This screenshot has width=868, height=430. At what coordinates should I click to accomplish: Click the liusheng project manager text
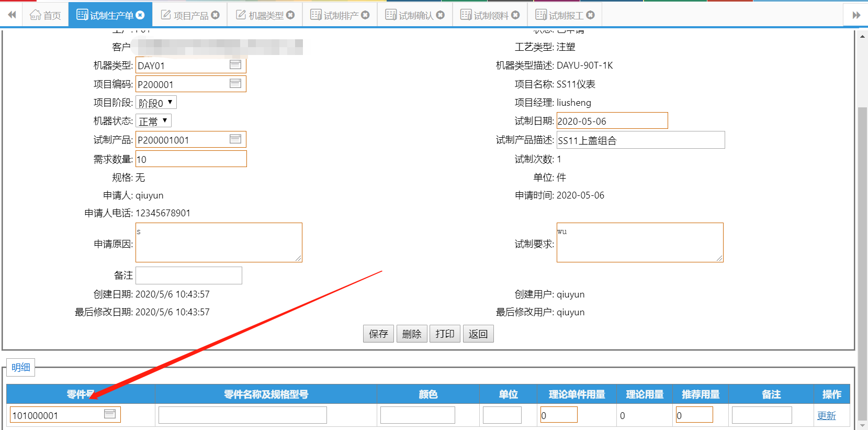(573, 103)
